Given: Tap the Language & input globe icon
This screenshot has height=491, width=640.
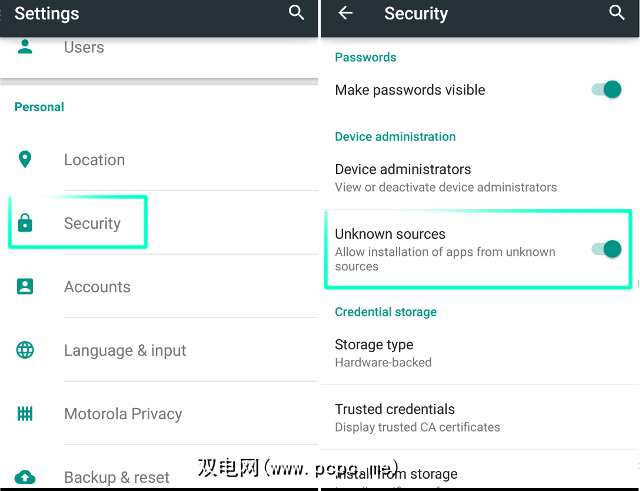Looking at the screenshot, I should pyautogui.click(x=25, y=351).
